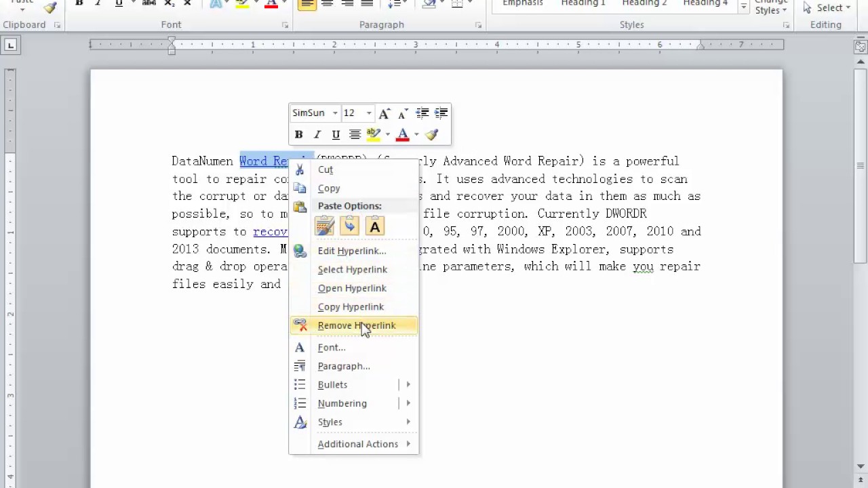
Task: Click ribbon Align Left button
Action: pos(307,3)
